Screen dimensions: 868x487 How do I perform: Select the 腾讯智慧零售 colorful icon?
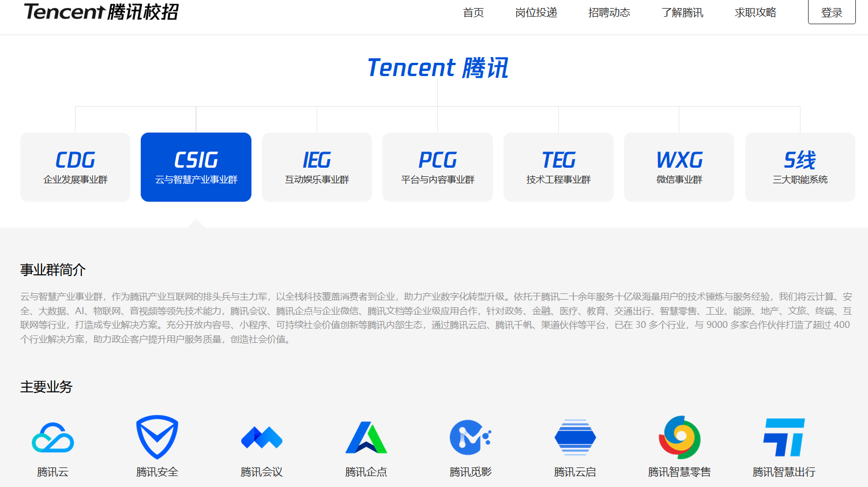pos(679,437)
